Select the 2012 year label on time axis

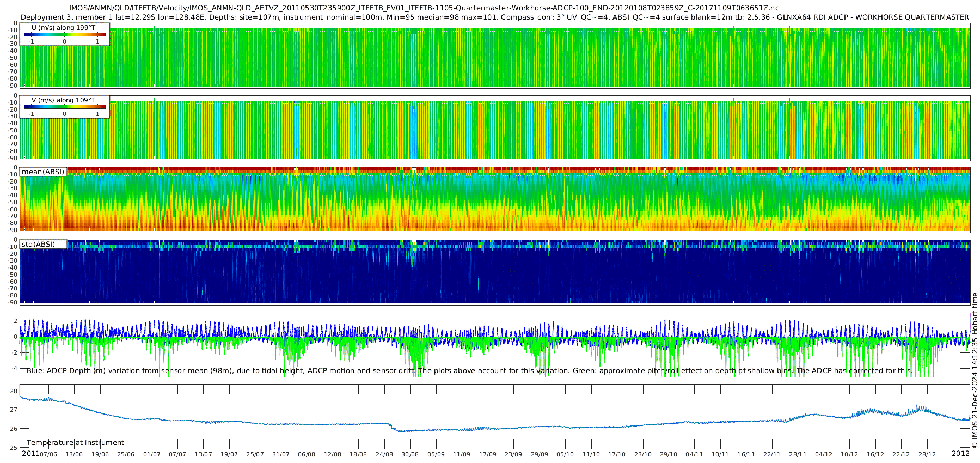tap(960, 454)
